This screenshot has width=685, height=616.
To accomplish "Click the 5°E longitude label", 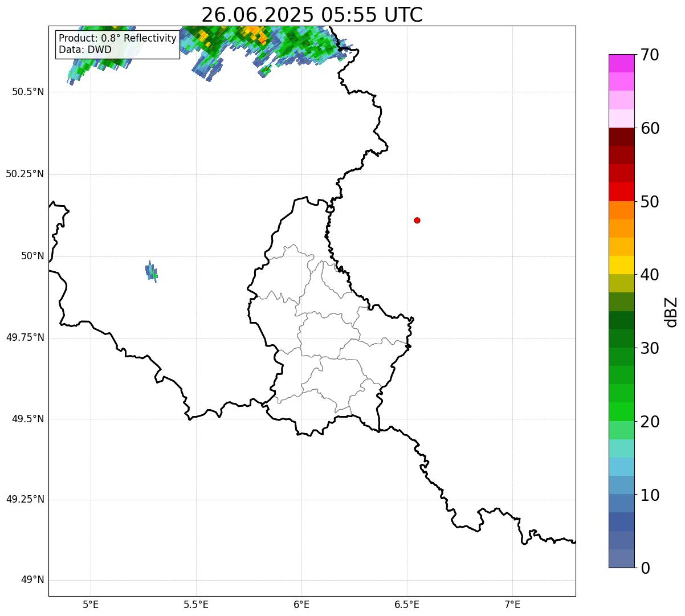I will 91,604.
